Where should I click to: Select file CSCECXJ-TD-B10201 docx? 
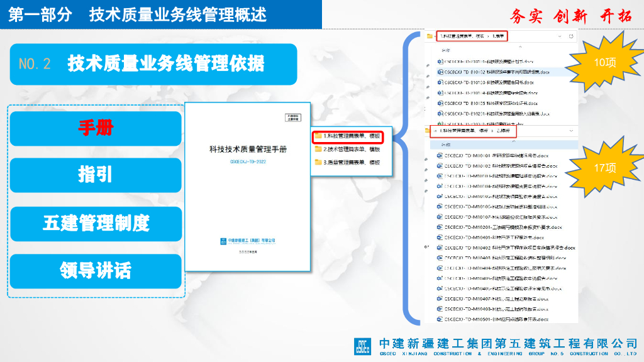(x=494, y=114)
